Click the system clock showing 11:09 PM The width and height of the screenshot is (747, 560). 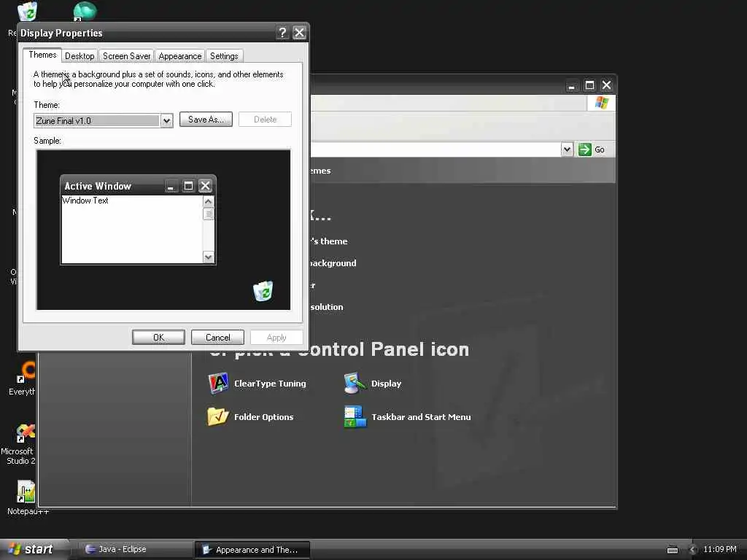pyautogui.click(x=720, y=549)
